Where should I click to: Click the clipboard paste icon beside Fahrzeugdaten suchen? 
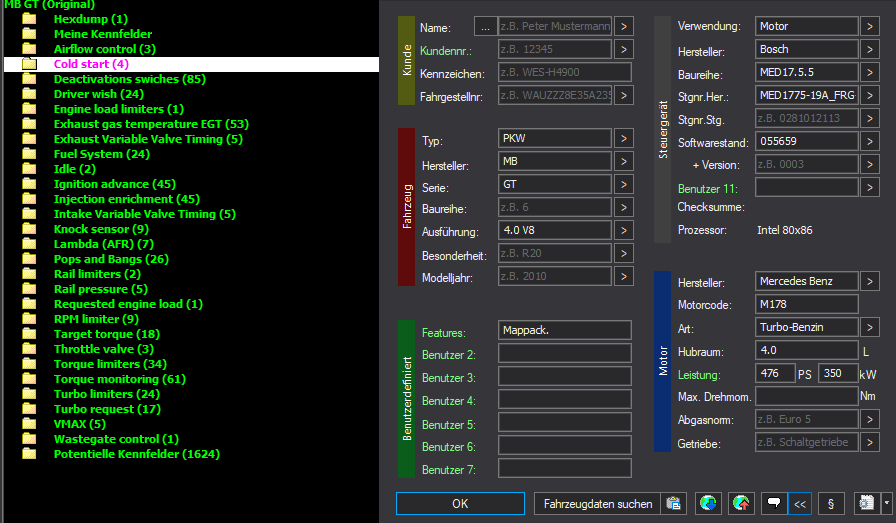tap(673, 504)
